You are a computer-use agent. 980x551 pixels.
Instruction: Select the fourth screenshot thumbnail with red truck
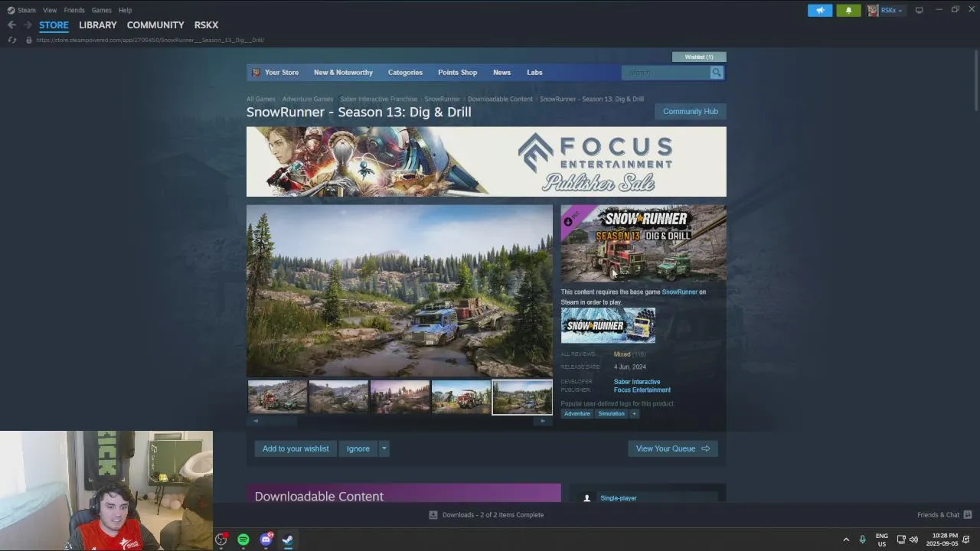[461, 397]
